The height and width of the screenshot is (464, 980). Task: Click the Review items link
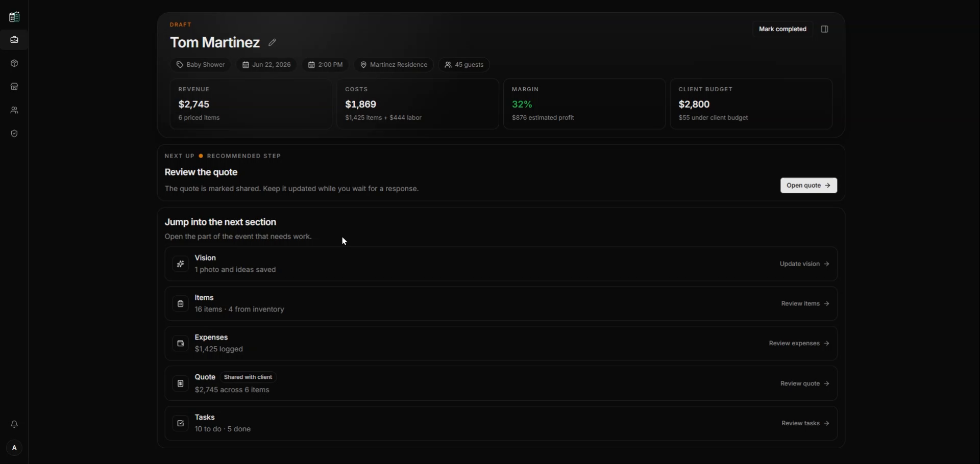(x=805, y=304)
